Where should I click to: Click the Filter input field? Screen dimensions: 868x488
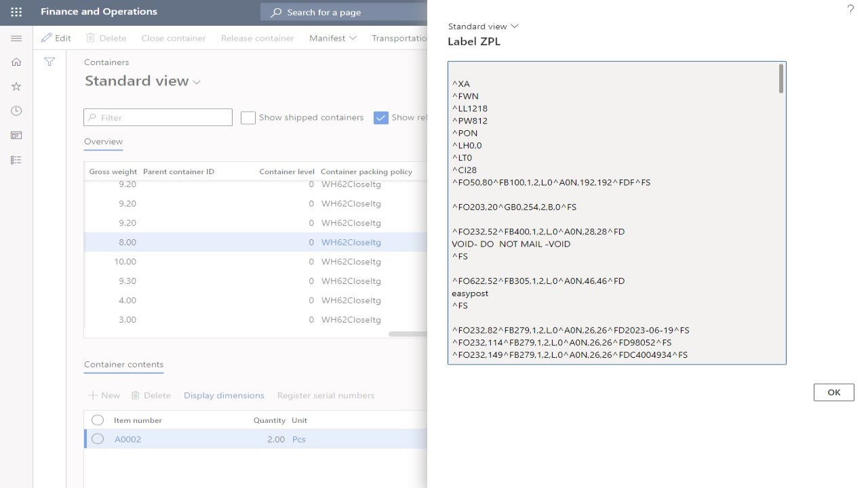158,117
